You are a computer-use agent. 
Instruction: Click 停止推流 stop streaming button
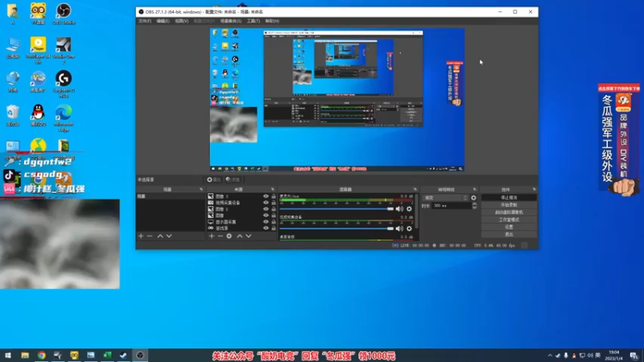509,198
